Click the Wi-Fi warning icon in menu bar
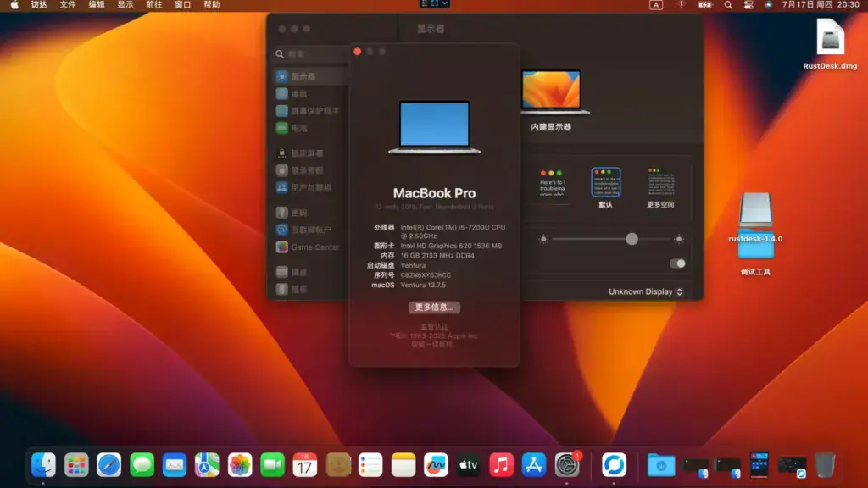This screenshot has height=488, width=868. 681,5
